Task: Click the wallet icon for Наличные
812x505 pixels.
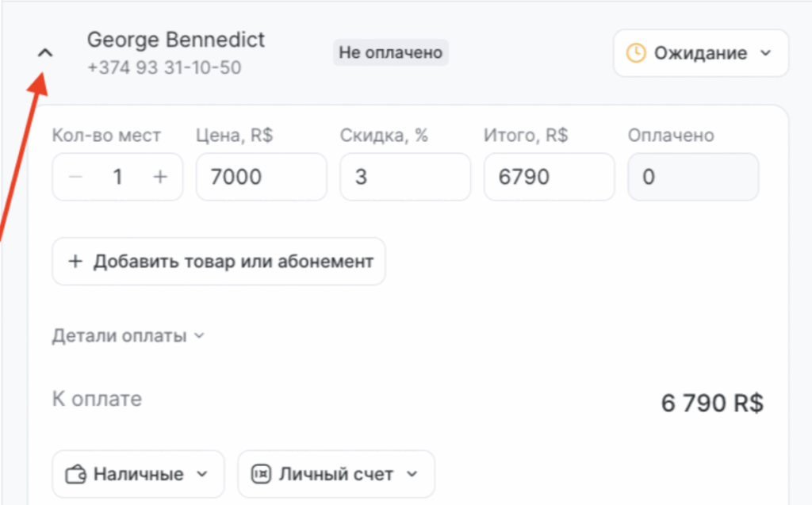Action: pyautogui.click(x=75, y=474)
